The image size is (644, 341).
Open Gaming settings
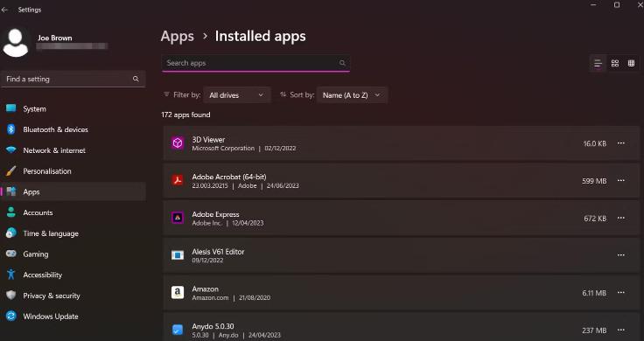(x=73, y=254)
